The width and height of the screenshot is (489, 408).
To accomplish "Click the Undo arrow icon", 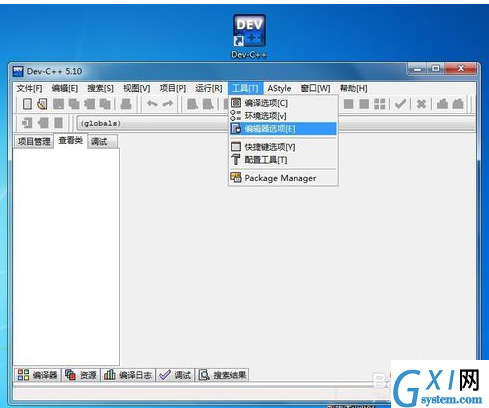I will click(x=152, y=104).
